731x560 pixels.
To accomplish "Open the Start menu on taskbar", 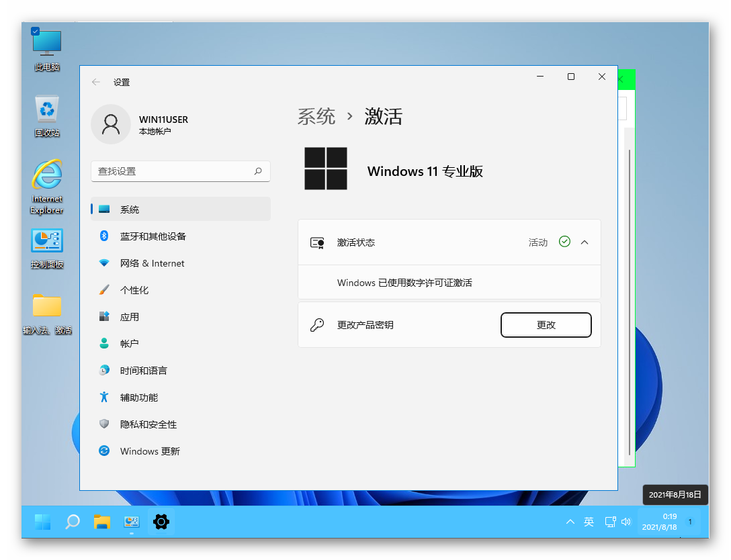I will (43, 522).
